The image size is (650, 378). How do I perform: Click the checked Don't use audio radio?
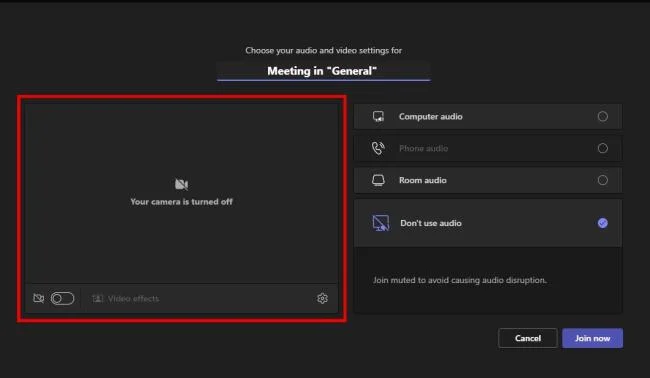(x=603, y=223)
